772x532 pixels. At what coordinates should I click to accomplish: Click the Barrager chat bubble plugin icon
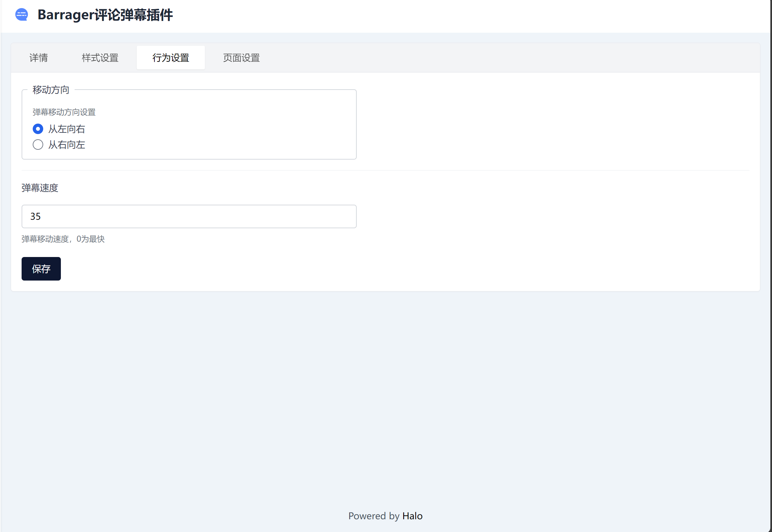pyautogui.click(x=22, y=15)
